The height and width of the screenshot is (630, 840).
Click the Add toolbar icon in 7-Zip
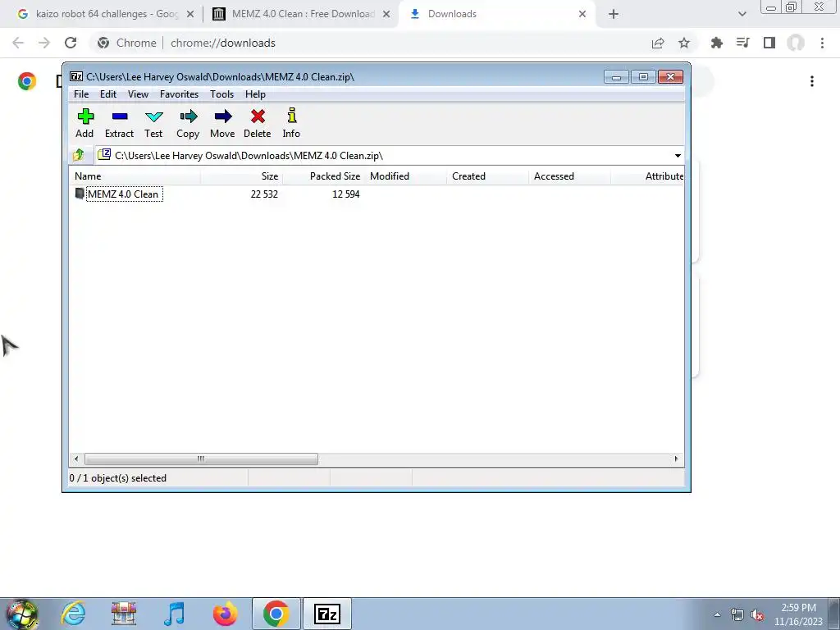tap(84, 123)
